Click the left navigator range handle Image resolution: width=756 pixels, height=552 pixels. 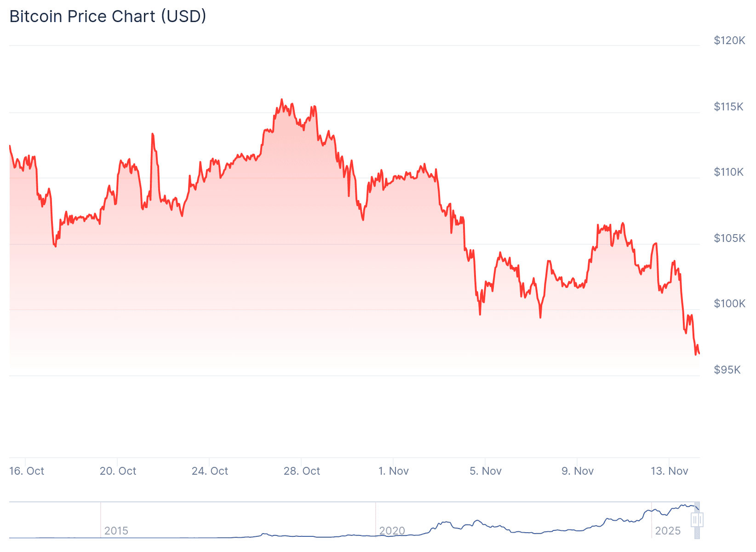(694, 520)
